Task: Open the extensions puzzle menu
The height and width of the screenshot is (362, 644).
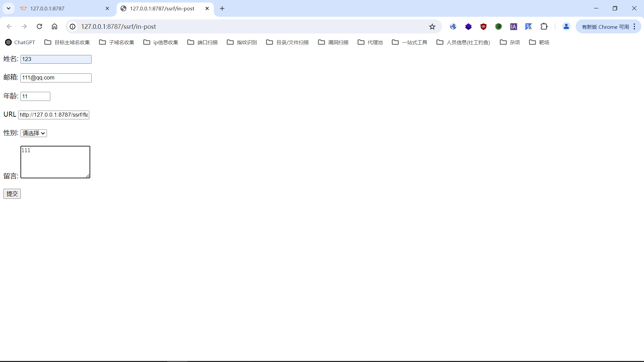Action: point(544,26)
